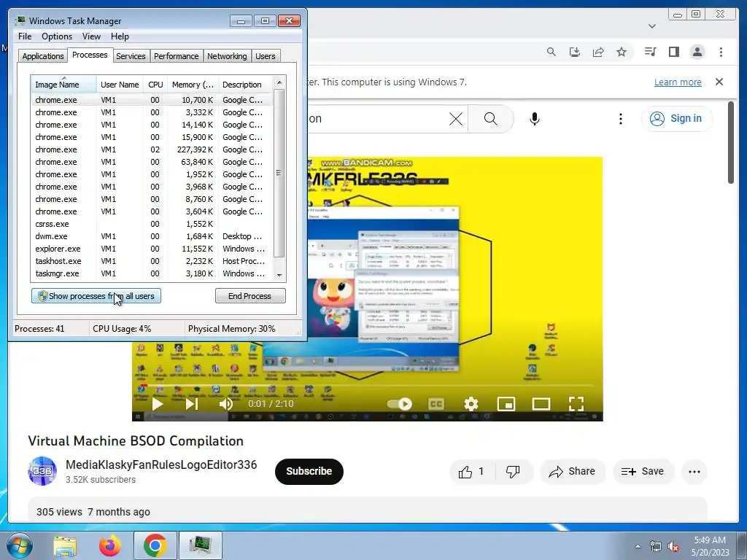Open more actions ellipsis beside Save
747x560 pixels.
pos(694,472)
